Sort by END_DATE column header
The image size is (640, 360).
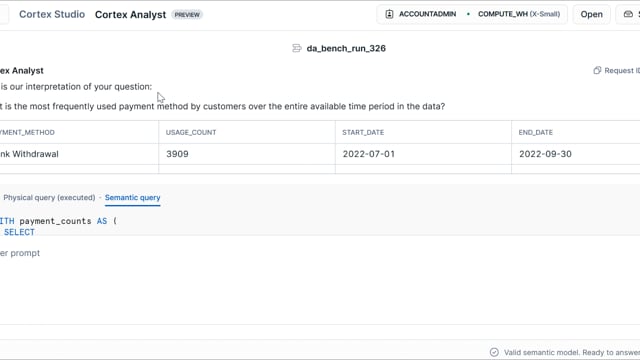(x=536, y=132)
